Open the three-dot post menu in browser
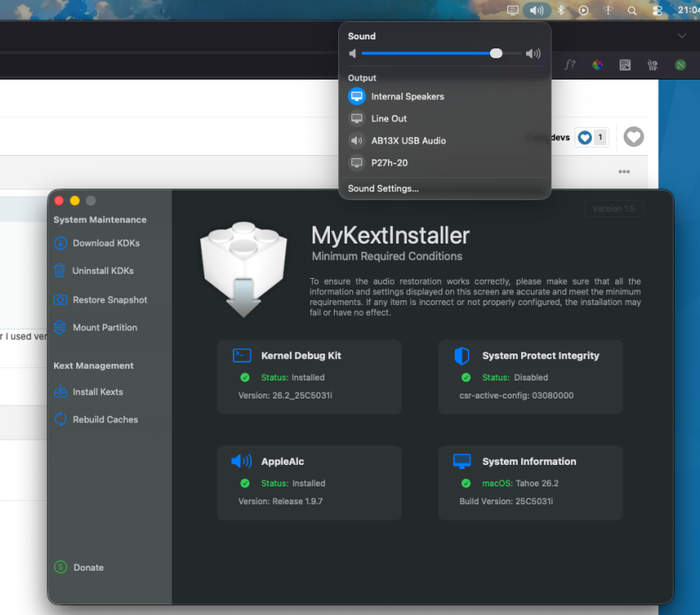This screenshot has height=615, width=700. (x=625, y=171)
